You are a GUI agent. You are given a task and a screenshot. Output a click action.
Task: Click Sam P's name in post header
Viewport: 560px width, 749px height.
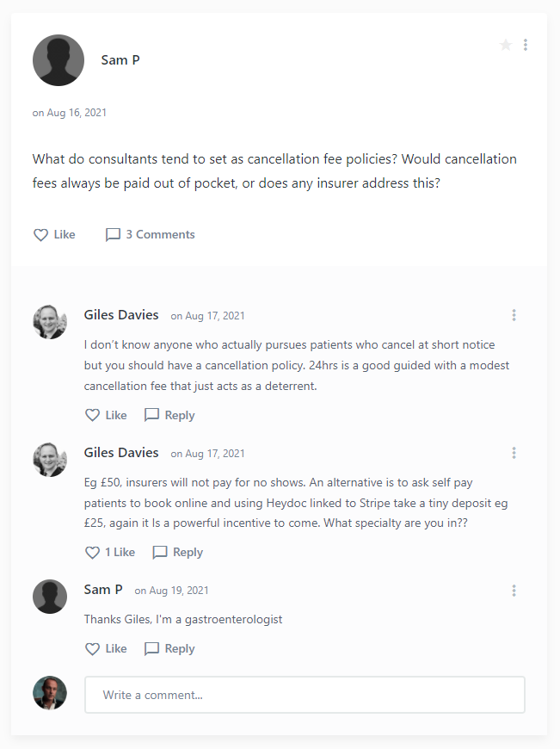(120, 60)
